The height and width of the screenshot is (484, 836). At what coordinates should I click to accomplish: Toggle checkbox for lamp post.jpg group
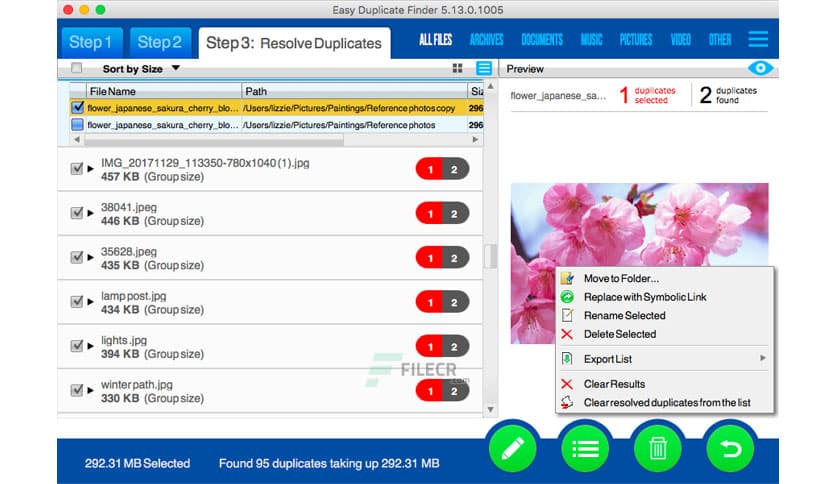(x=76, y=301)
